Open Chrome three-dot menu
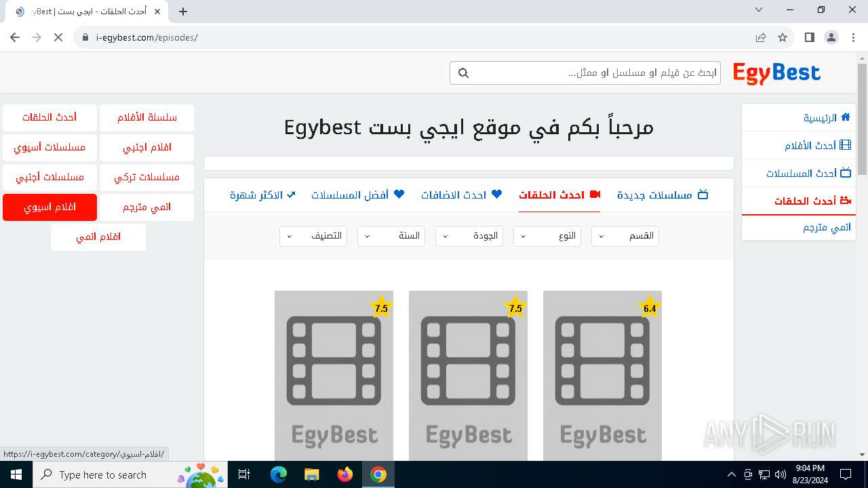 point(853,37)
